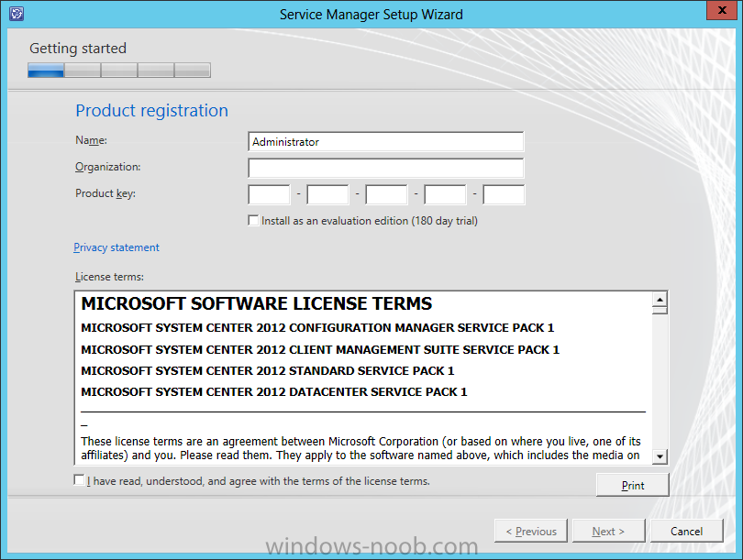The image size is (743, 560).
Task: Cancel the setup wizard
Action: 687,531
